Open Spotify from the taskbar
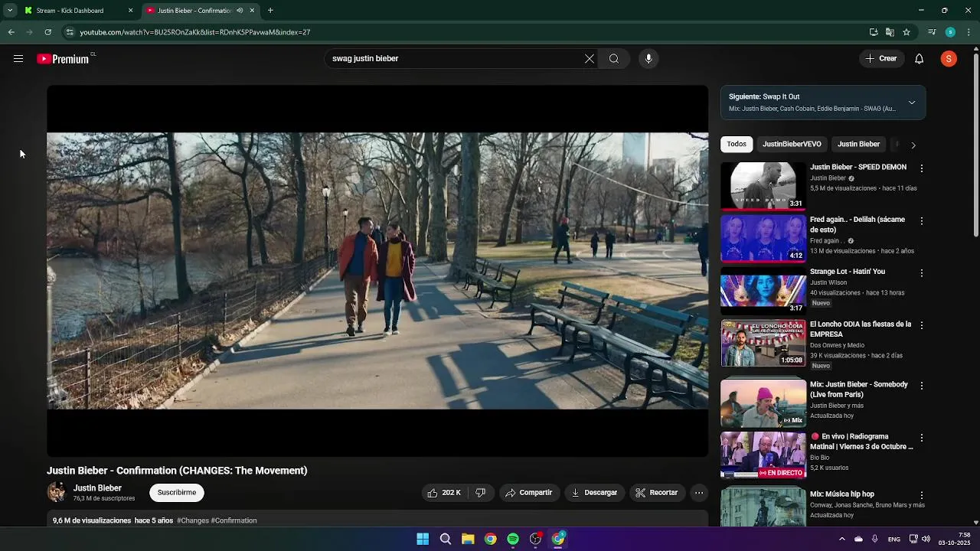The height and width of the screenshot is (551, 980). (x=513, y=539)
